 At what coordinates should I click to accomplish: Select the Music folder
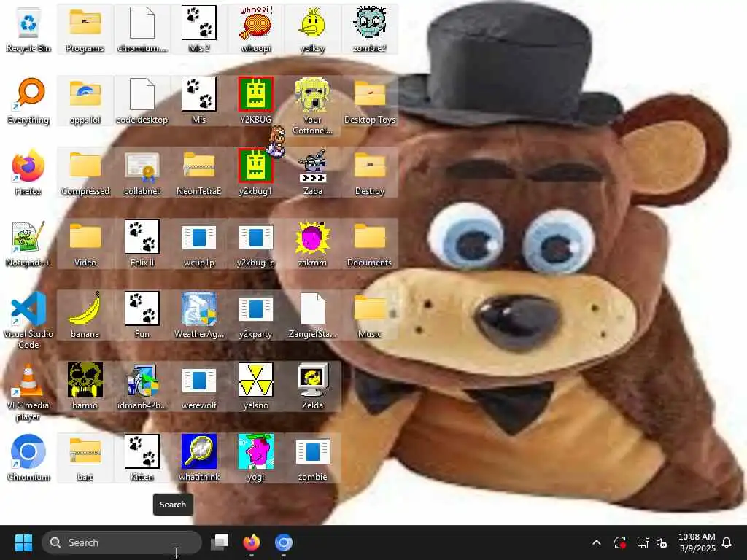[x=370, y=314]
